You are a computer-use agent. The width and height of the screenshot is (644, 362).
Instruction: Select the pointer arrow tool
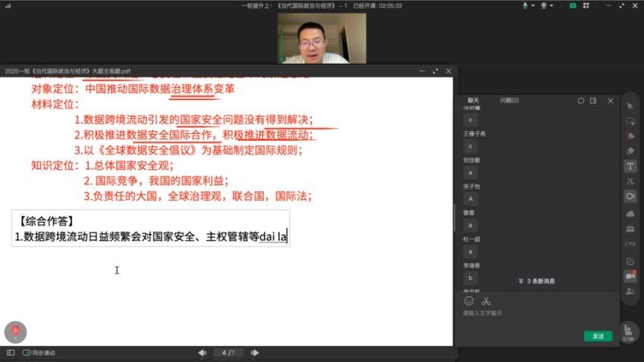(630, 106)
